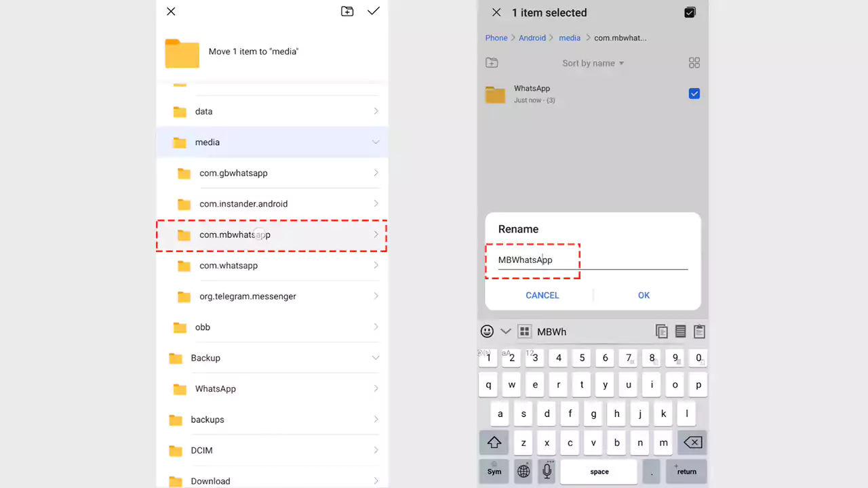Open the backups folder
This screenshot has height=488, width=868.
[272, 420]
